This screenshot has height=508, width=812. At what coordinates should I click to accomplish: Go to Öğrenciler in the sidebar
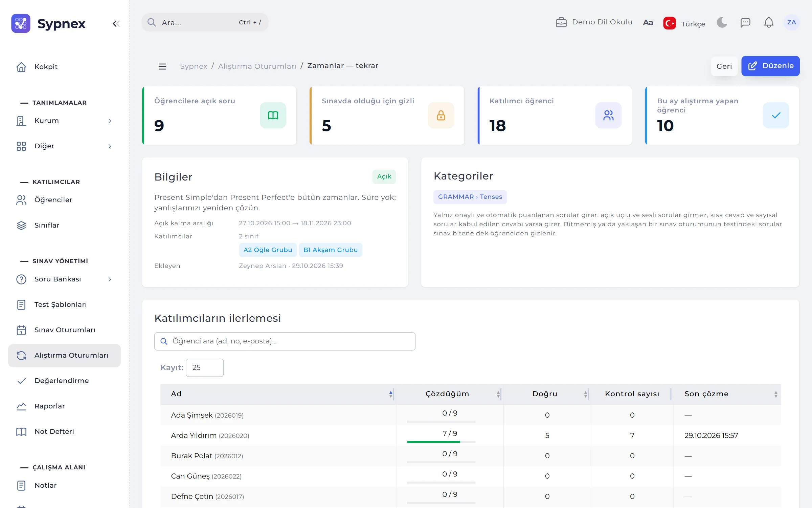64,200
